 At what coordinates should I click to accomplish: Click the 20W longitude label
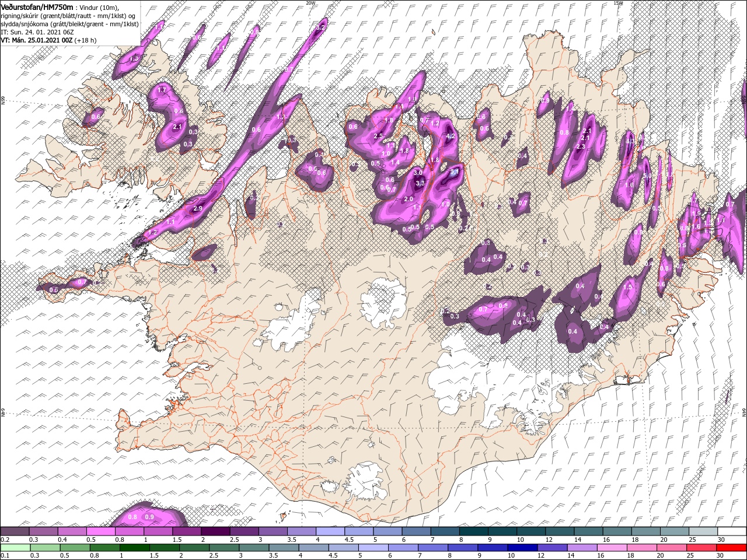coord(310,3)
